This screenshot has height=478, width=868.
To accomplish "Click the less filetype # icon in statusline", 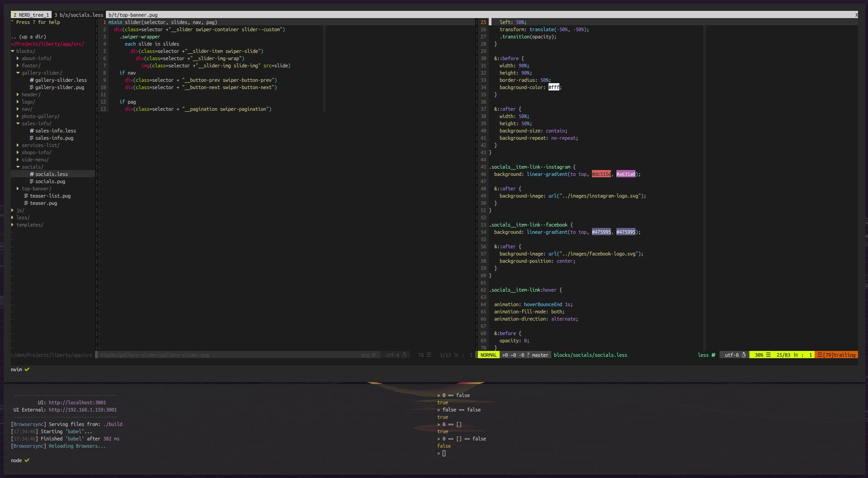I will [x=713, y=355].
